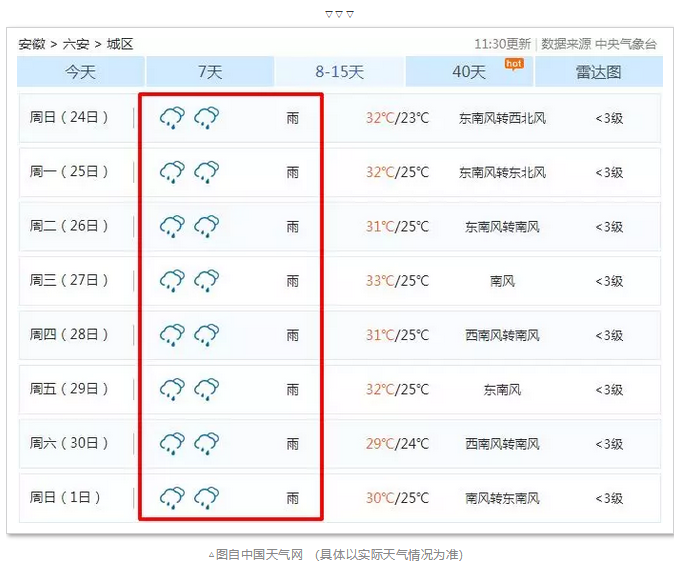This screenshot has width=689, height=570.
Task: Click the rain icon for 周六 (30日)
Action: [x=172, y=443]
